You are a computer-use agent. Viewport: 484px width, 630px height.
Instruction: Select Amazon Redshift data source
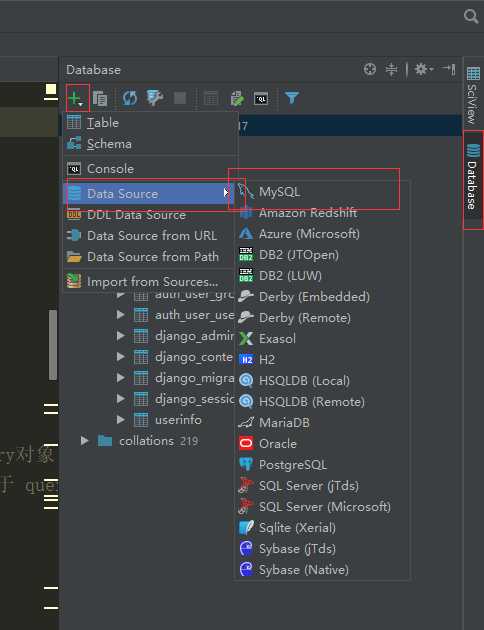click(x=323, y=213)
